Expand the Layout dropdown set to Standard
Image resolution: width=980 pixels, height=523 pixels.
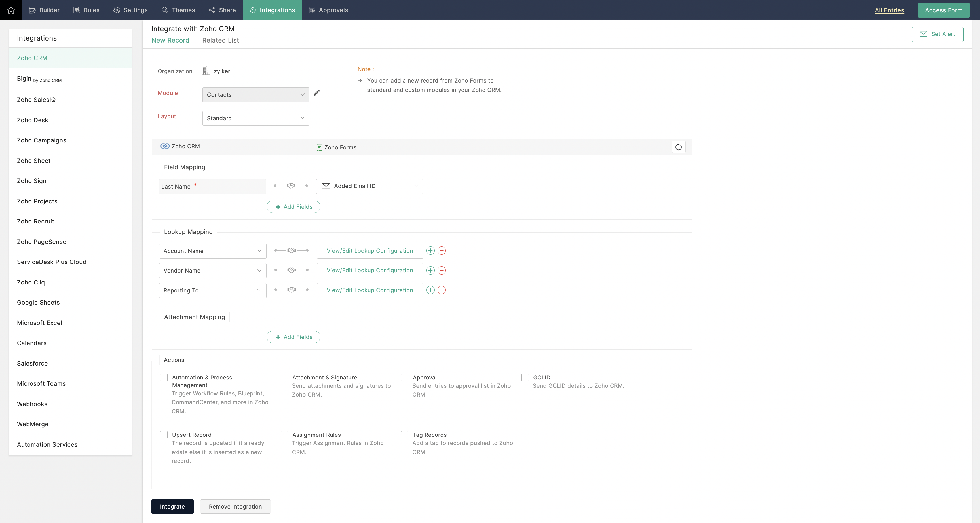click(256, 118)
